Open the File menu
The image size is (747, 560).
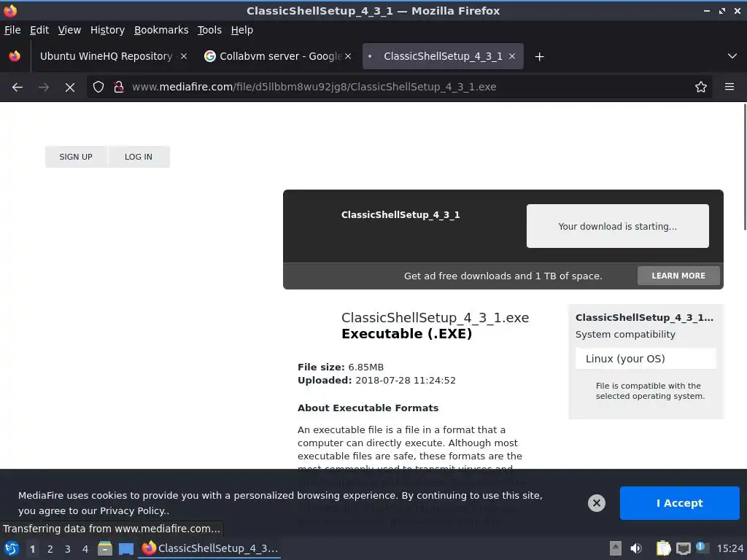coord(12,30)
